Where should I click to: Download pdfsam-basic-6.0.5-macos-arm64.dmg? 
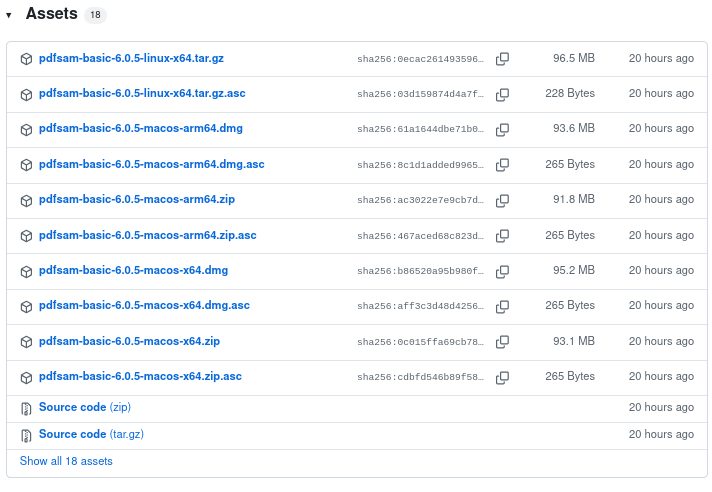coord(140,128)
